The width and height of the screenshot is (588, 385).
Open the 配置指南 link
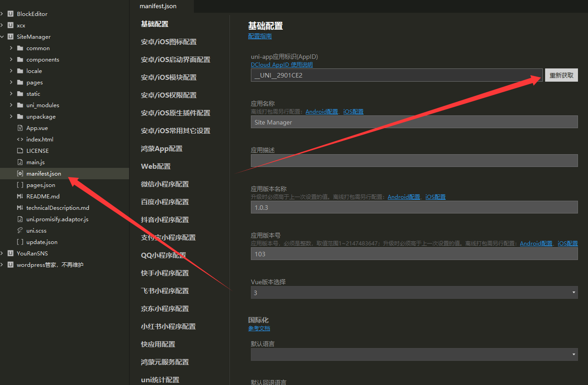tap(260, 36)
